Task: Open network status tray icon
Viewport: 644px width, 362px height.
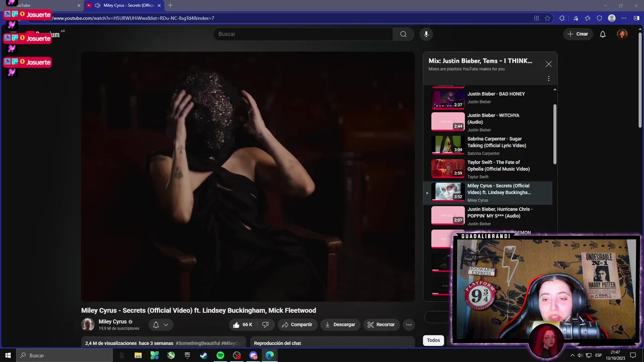Action: pos(589,355)
